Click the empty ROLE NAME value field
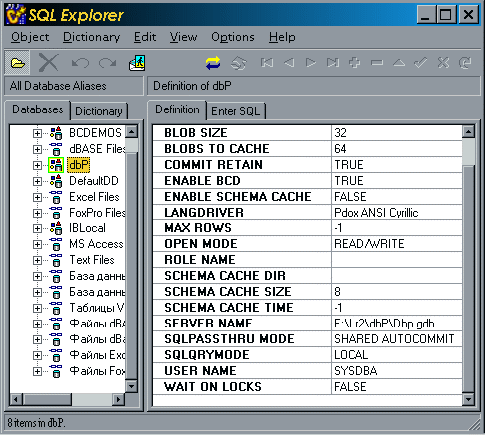 point(397,260)
